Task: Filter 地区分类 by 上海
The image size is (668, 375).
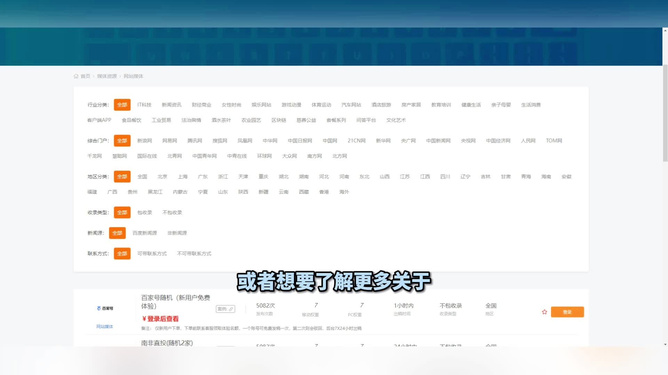Action: 182,176
